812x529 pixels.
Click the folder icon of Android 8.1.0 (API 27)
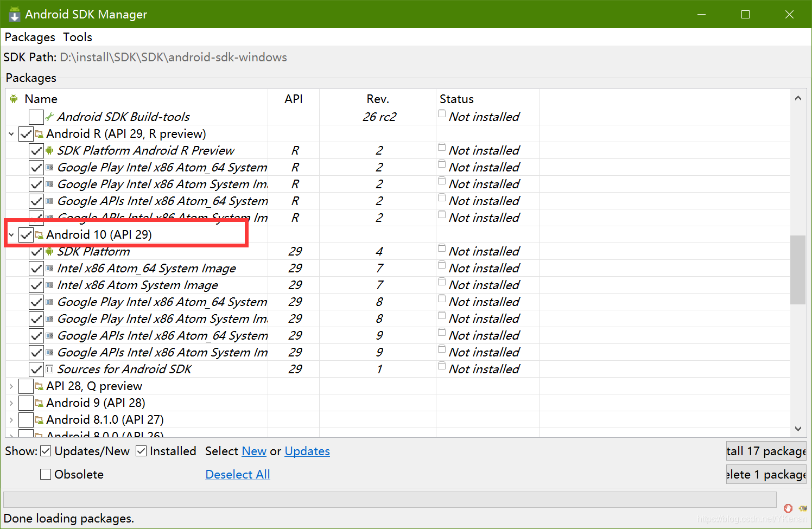(39, 419)
